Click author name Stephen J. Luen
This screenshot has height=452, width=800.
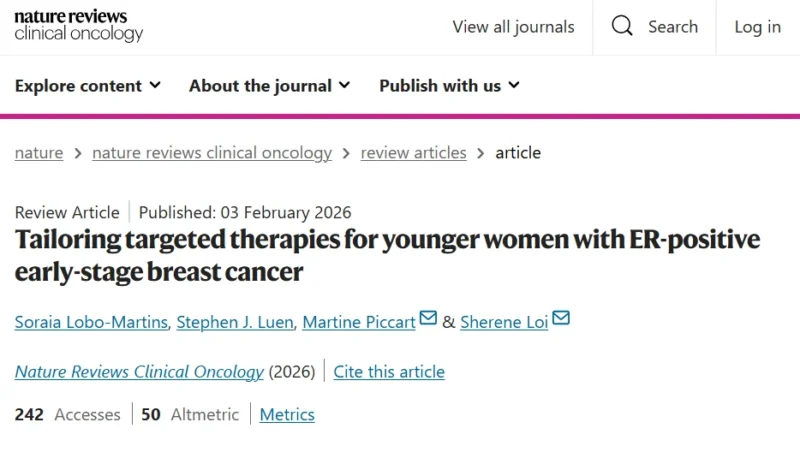click(233, 322)
